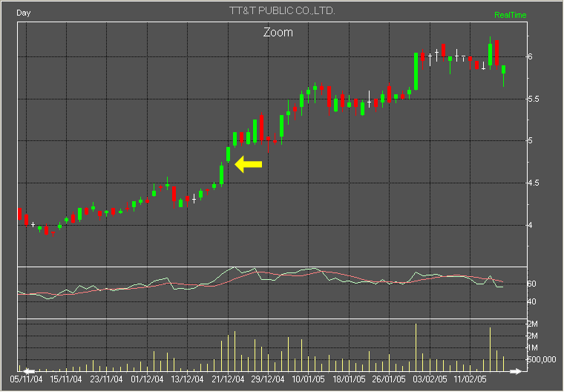Click the 01/12/04 date label

(147, 379)
